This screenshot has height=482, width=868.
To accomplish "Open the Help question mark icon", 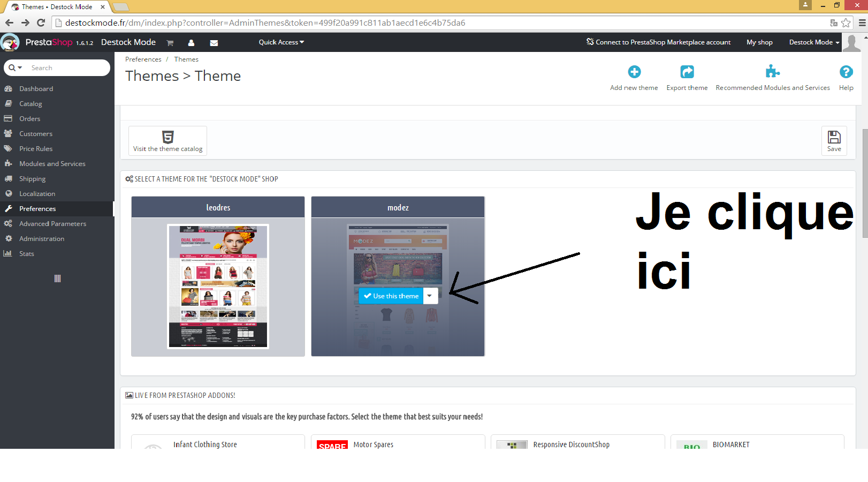I will pyautogui.click(x=846, y=72).
